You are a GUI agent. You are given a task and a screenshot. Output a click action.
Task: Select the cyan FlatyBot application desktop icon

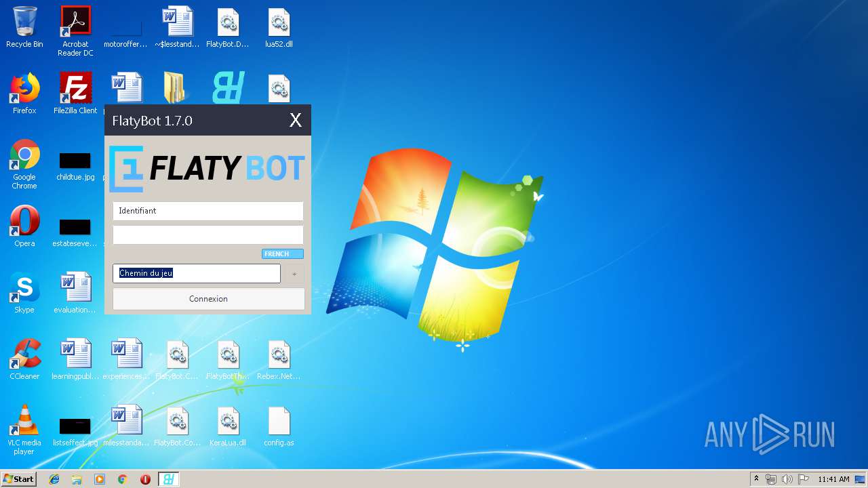[x=228, y=88]
